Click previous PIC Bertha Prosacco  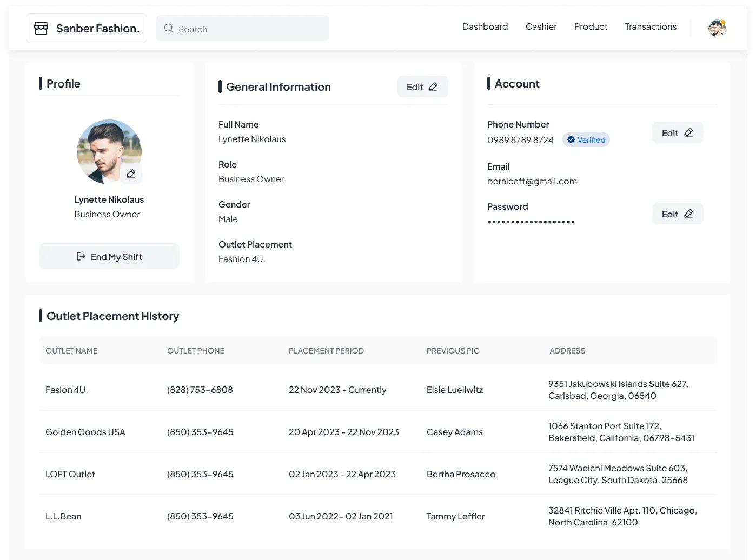tap(461, 474)
